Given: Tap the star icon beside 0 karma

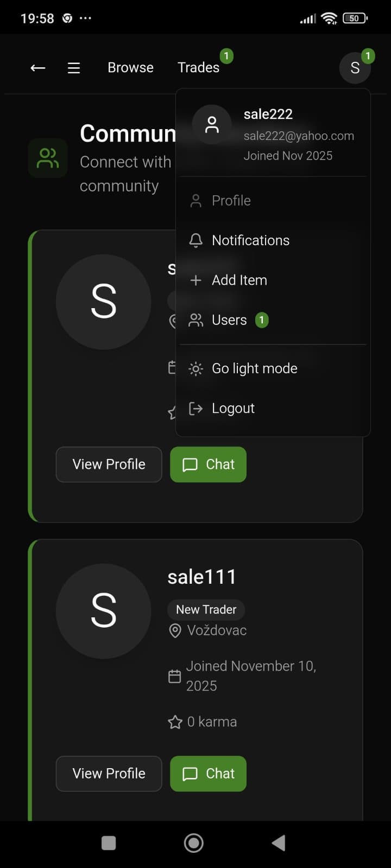Looking at the screenshot, I should [x=175, y=722].
